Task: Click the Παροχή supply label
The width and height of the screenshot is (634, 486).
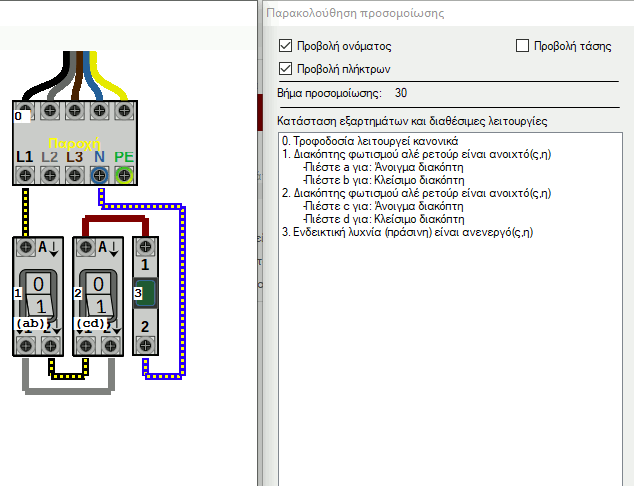Action: click(75, 142)
